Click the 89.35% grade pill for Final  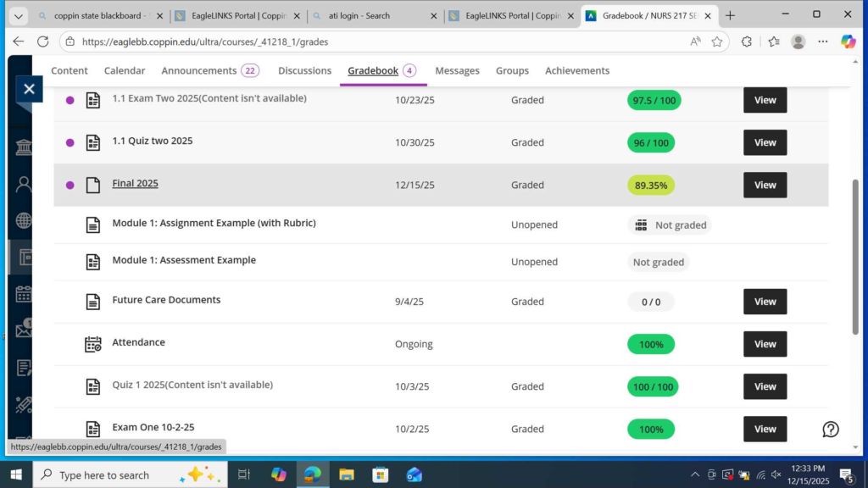(x=651, y=185)
